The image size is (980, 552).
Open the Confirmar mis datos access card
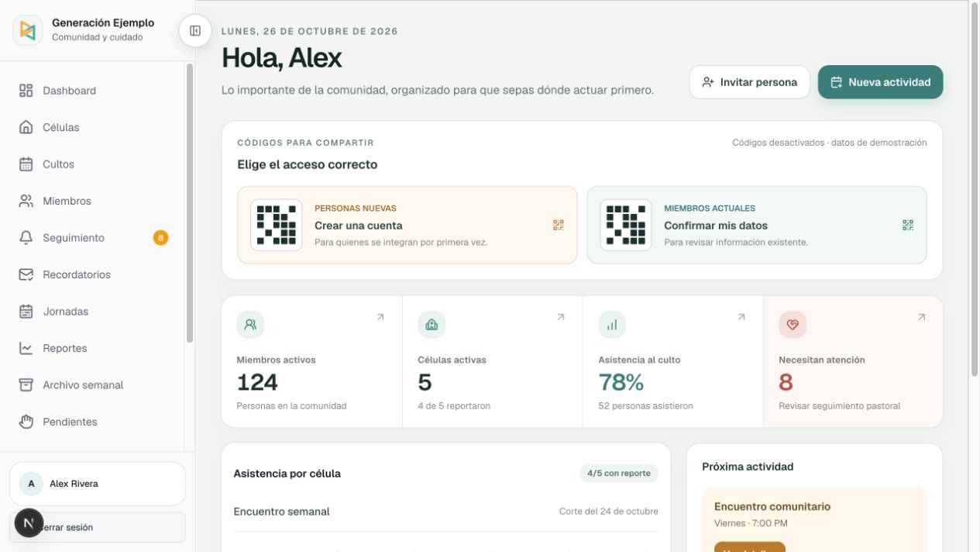(757, 225)
